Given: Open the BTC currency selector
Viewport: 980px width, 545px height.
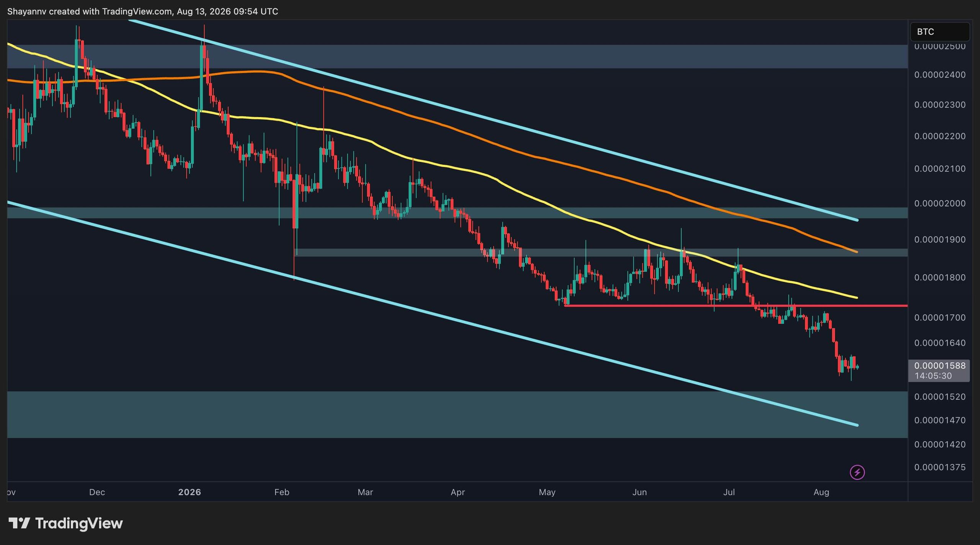Looking at the screenshot, I should 940,32.
